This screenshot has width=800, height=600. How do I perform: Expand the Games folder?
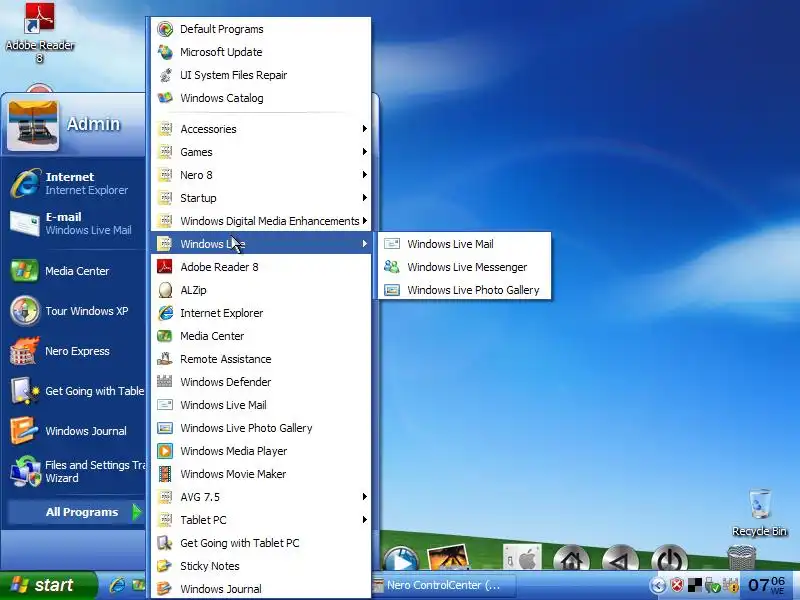[261, 152]
